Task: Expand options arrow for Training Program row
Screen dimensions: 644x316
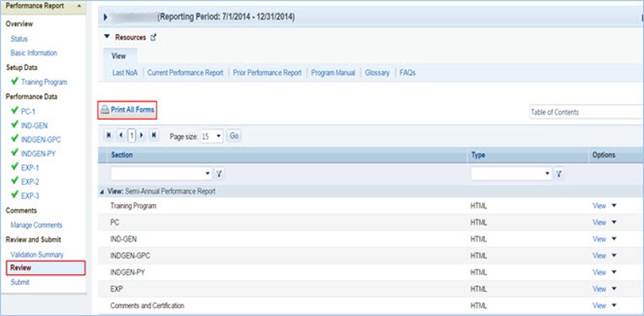Action: click(614, 207)
